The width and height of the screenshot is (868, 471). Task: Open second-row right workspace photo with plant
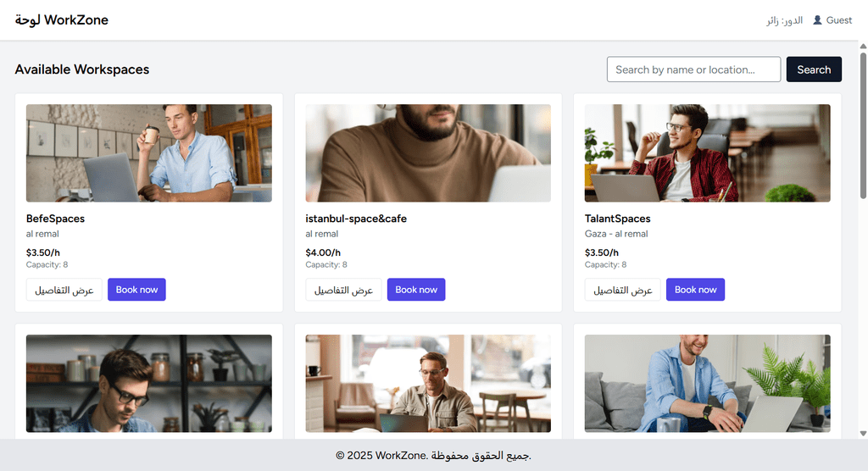pos(707,383)
